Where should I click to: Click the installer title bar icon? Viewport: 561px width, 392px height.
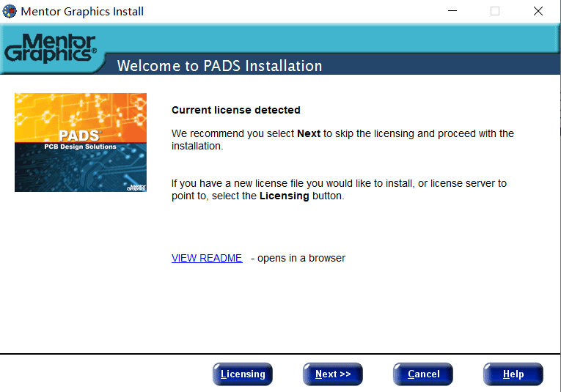point(10,11)
